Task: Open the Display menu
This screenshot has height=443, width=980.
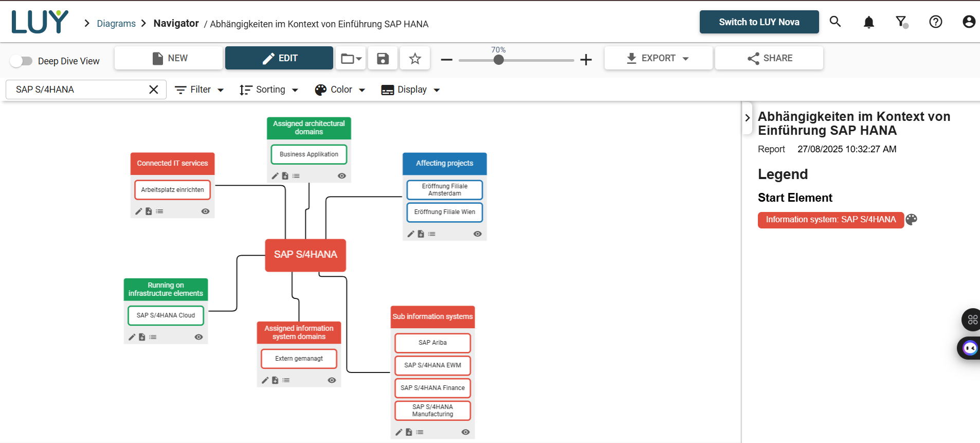Action: click(410, 90)
